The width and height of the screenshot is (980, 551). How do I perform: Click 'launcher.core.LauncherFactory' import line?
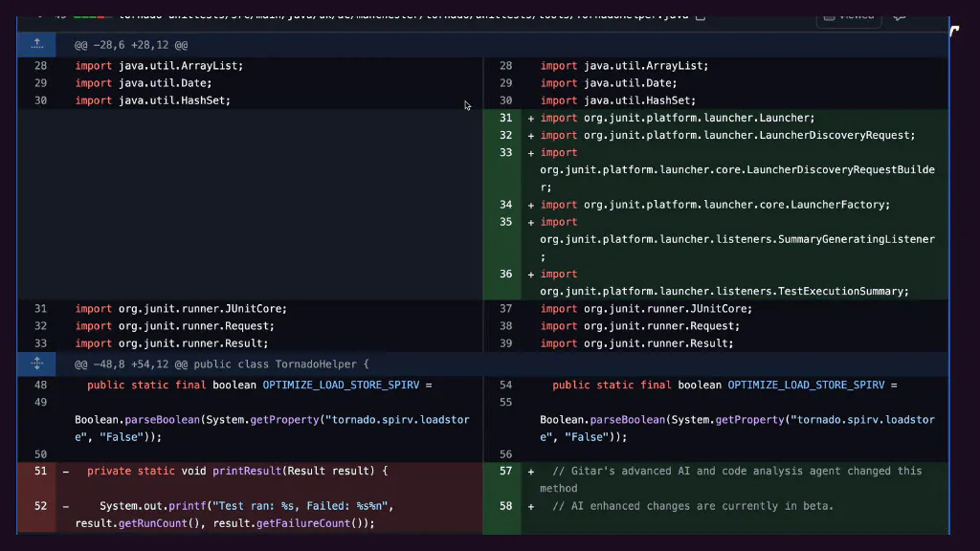715,205
